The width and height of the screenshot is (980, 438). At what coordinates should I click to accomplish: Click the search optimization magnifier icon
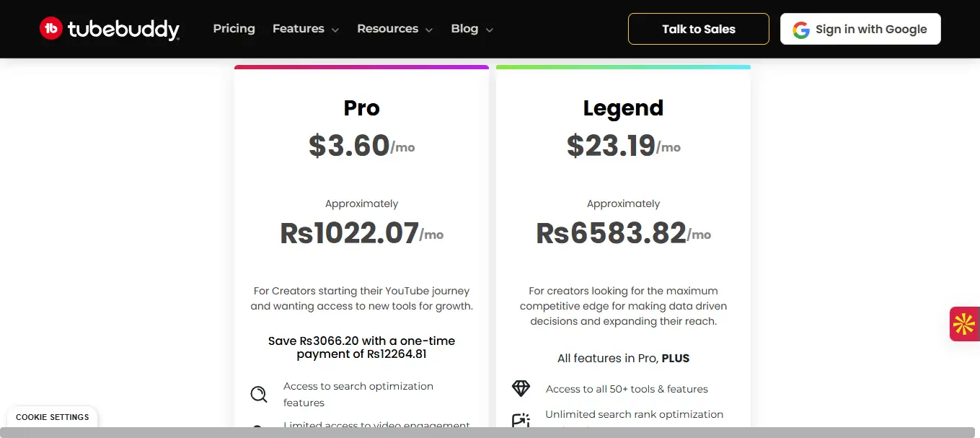coord(258,394)
